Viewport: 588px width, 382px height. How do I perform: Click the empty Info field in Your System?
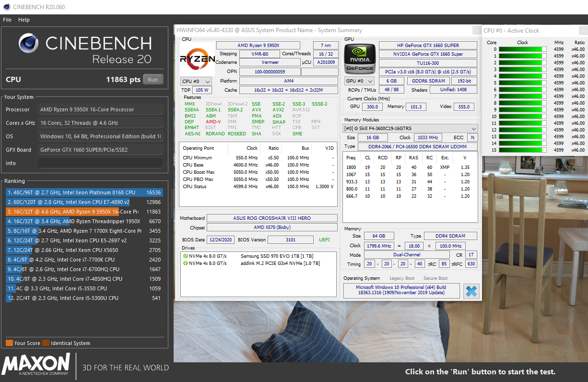[x=100, y=163]
